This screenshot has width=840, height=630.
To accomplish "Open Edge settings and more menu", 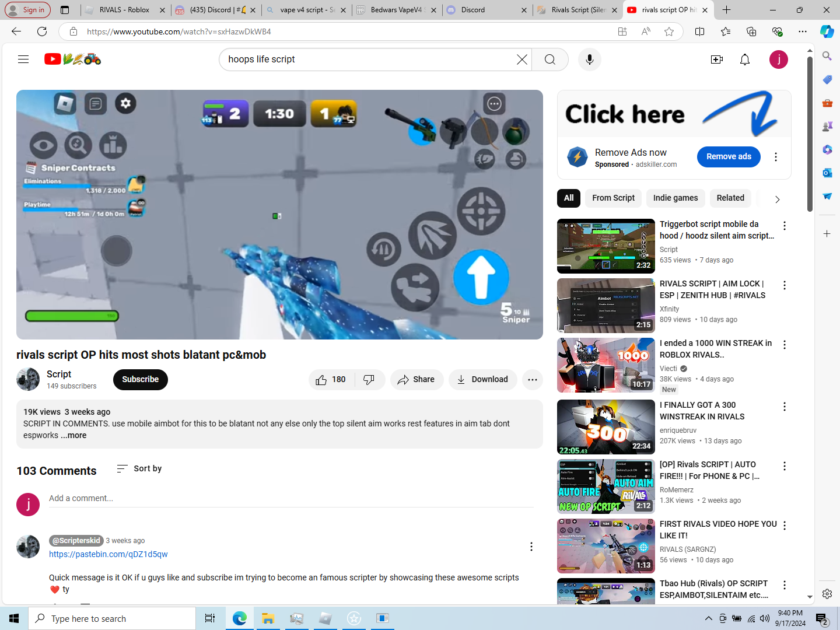I will tap(803, 32).
